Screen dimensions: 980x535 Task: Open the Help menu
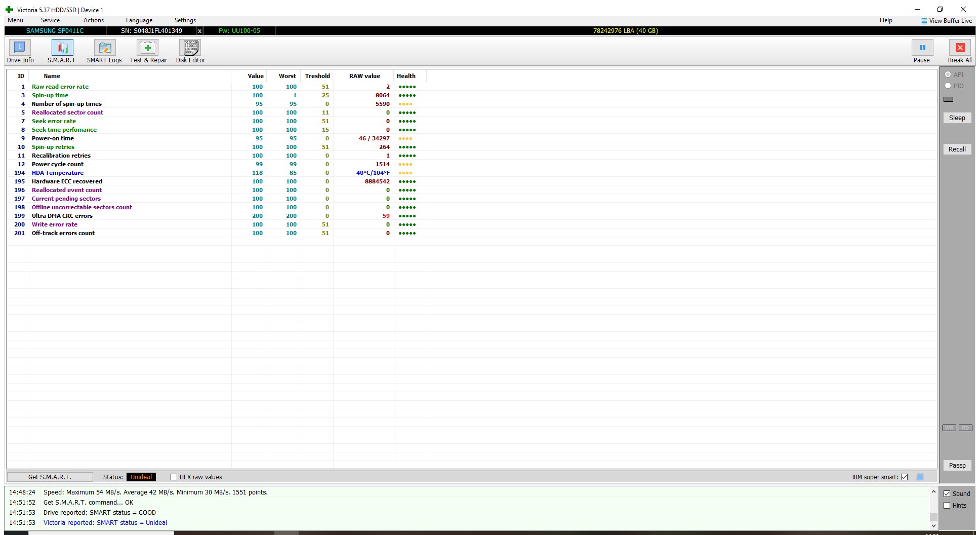click(x=886, y=20)
